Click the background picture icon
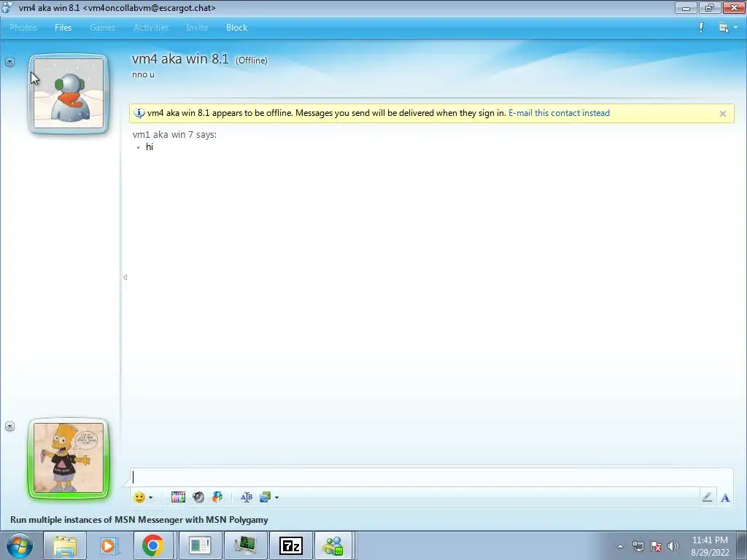This screenshot has height=560, width=747. pyautogui.click(x=266, y=497)
